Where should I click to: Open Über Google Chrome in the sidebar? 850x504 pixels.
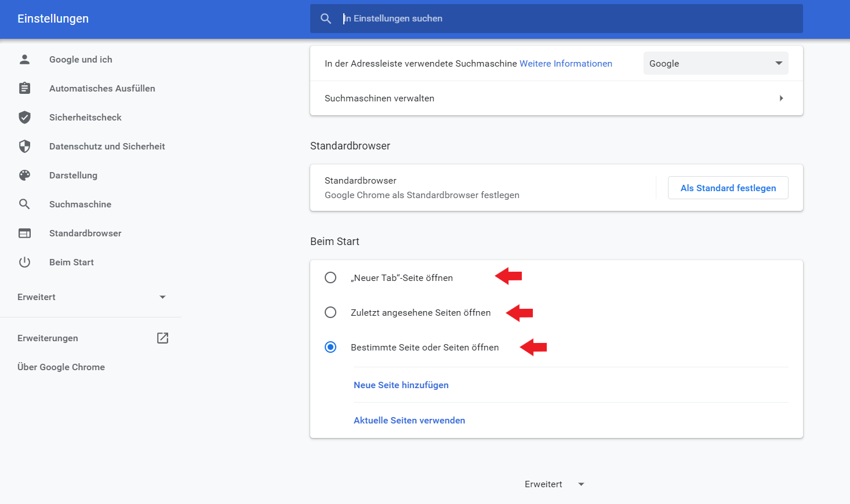(x=61, y=367)
